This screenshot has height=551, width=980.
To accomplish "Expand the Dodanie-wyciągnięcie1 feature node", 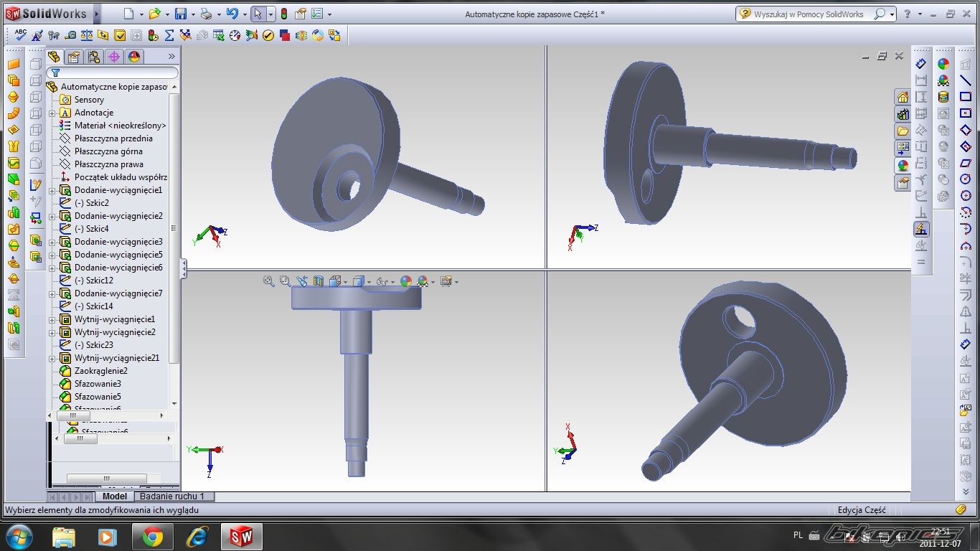I will tap(52, 191).
